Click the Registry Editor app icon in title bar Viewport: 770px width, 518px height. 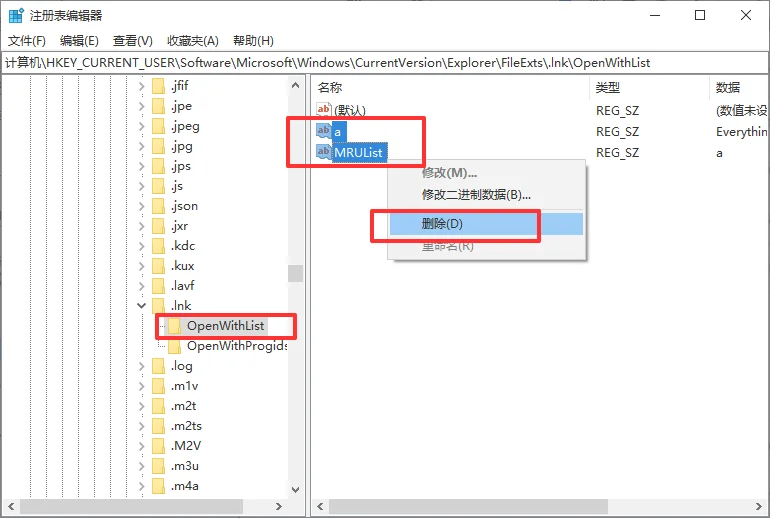tap(16, 15)
